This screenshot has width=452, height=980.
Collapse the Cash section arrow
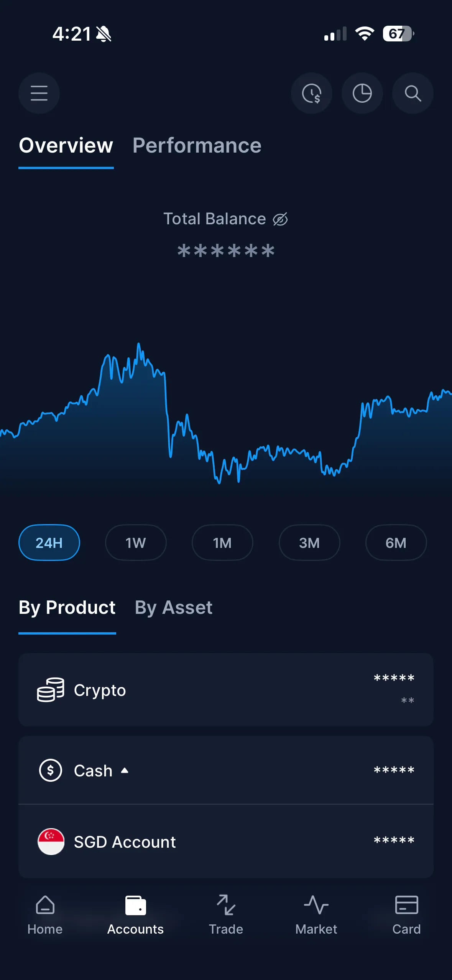125,770
